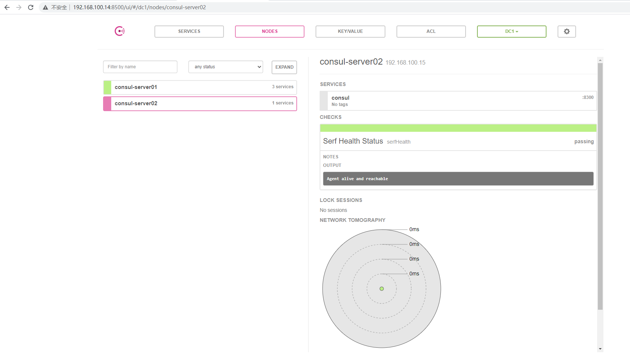The image size is (630, 364).
Task: Reload the page with refresh icon
Action: 31,7
